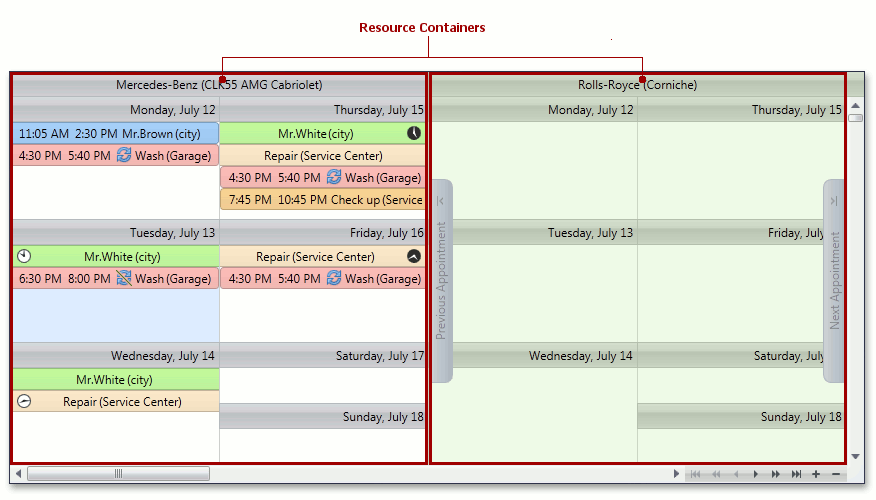Go to previous resource
The height and width of the screenshot is (500, 876).
(736, 474)
